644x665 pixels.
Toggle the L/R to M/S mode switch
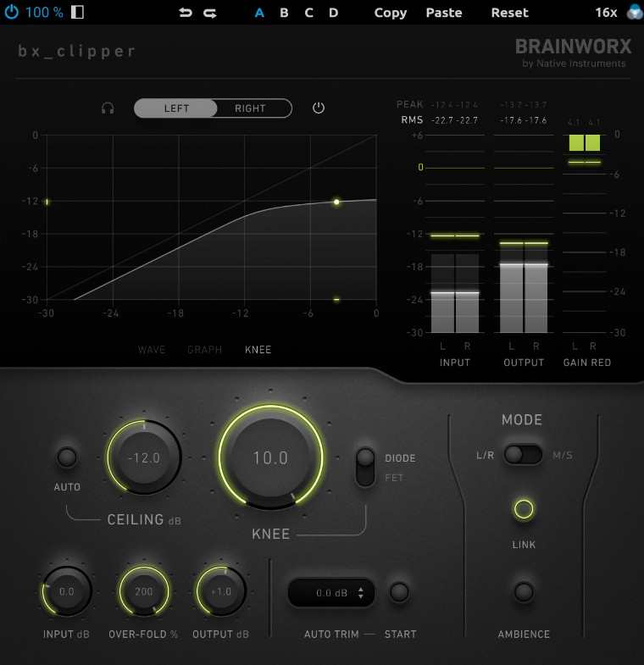(523, 455)
